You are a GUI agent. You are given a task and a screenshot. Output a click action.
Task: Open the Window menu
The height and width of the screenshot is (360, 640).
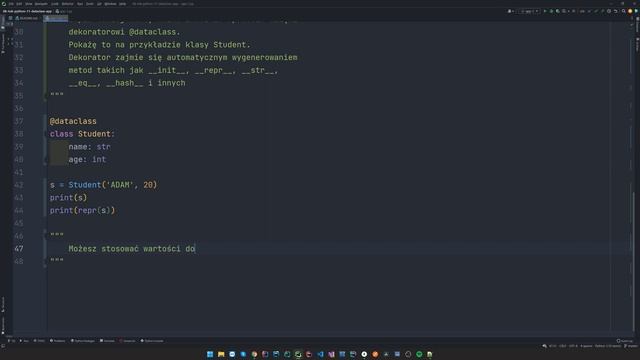110,4
